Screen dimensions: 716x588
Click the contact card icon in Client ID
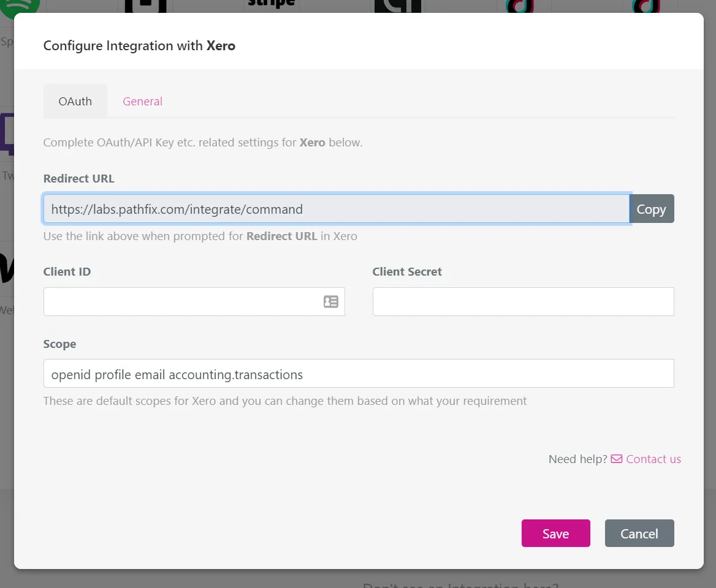pyautogui.click(x=331, y=301)
